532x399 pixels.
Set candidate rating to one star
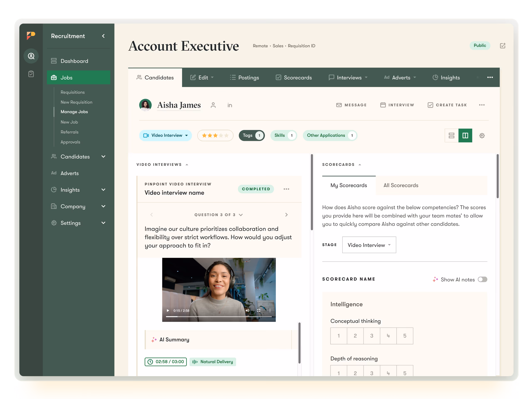point(204,135)
